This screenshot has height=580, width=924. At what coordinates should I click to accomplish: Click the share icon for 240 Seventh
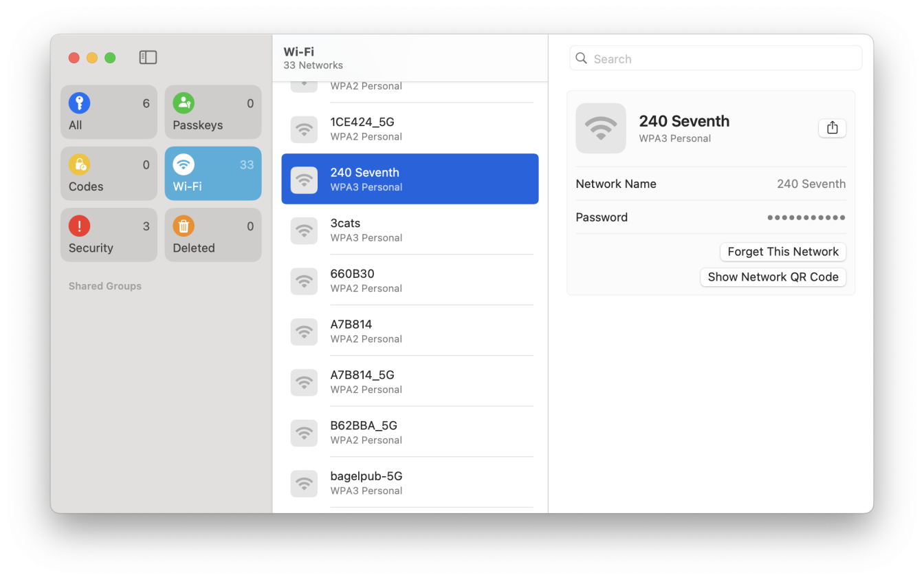(x=832, y=128)
